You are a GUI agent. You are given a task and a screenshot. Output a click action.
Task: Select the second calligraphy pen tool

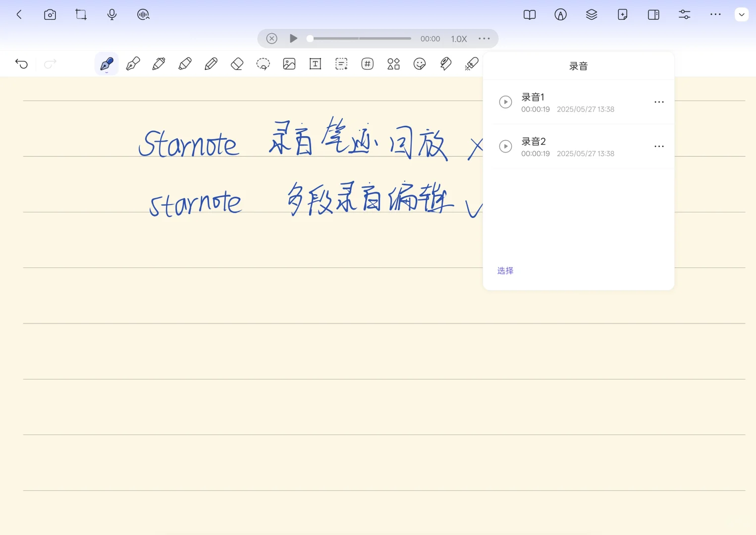coord(133,64)
